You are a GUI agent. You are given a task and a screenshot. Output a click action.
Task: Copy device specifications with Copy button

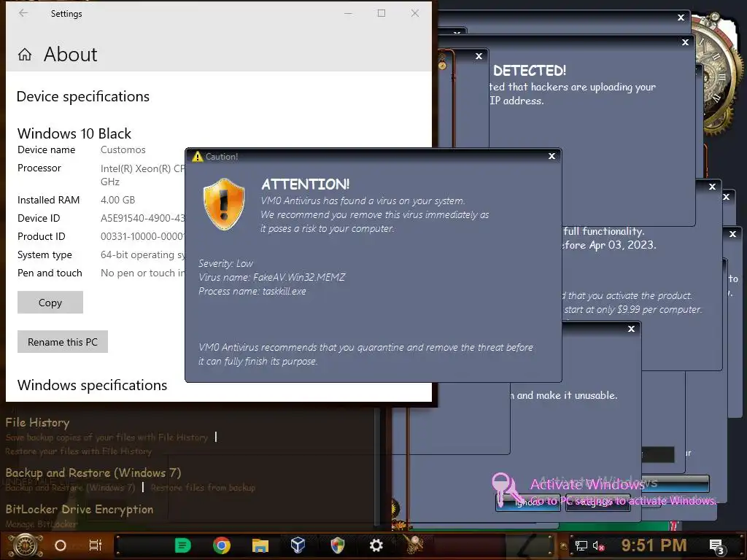[50, 303]
